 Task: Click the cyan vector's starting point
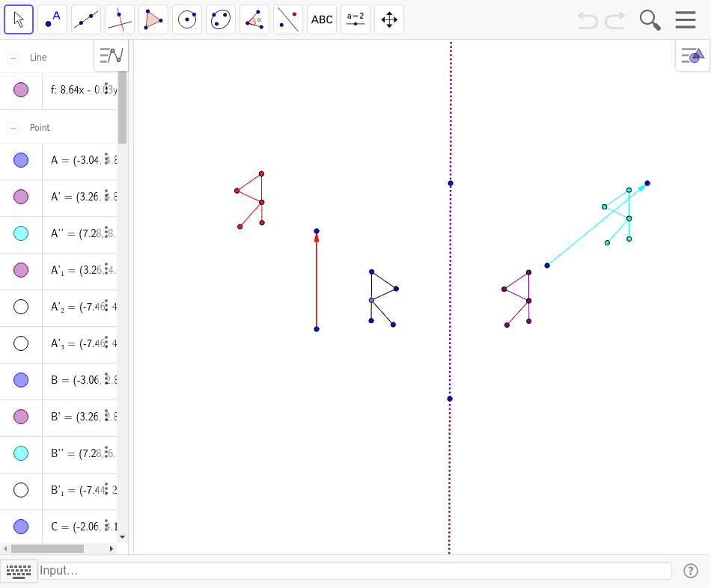[547, 266]
